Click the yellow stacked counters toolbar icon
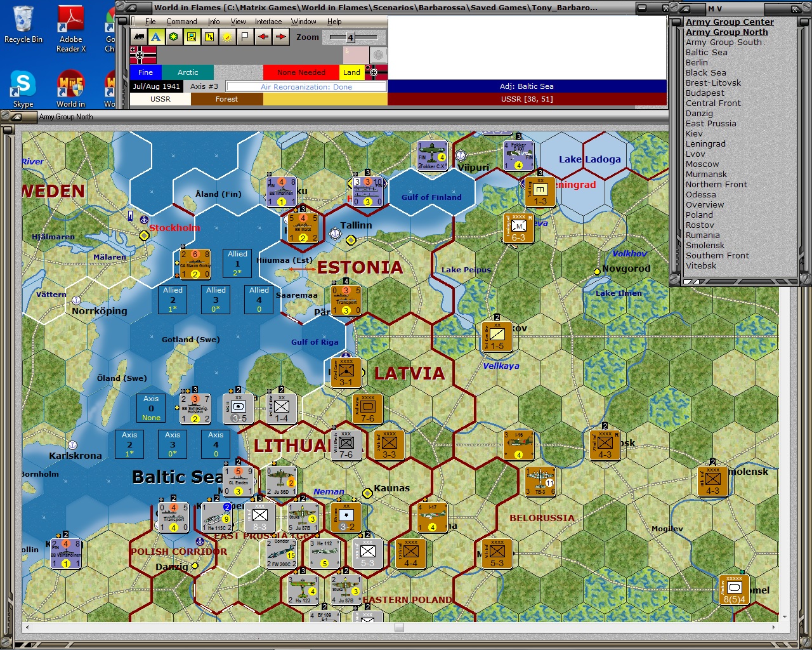 (x=209, y=37)
